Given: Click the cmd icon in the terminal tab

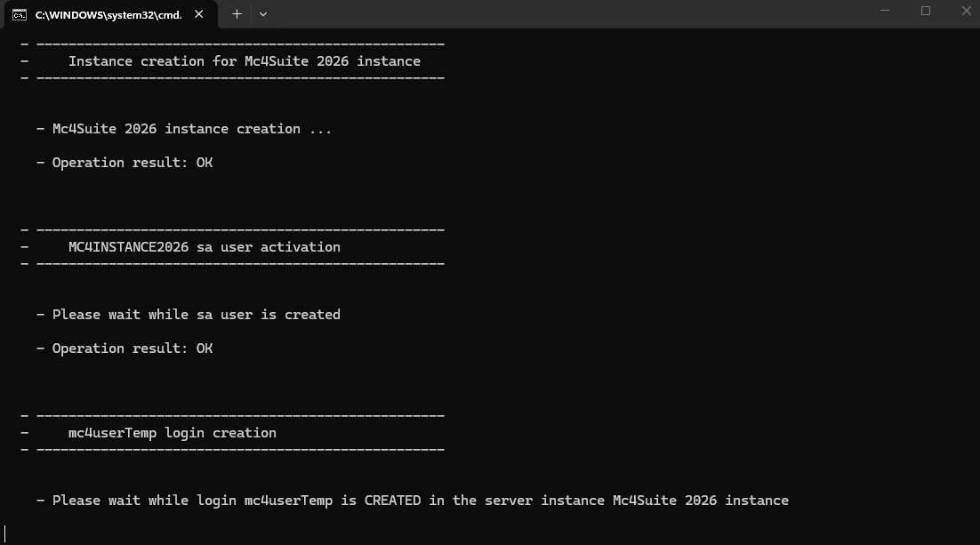Looking at the screenshot, I should click(19, 14).
